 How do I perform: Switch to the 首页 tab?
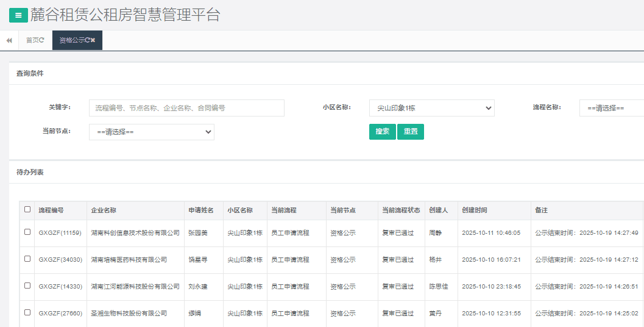32,40
